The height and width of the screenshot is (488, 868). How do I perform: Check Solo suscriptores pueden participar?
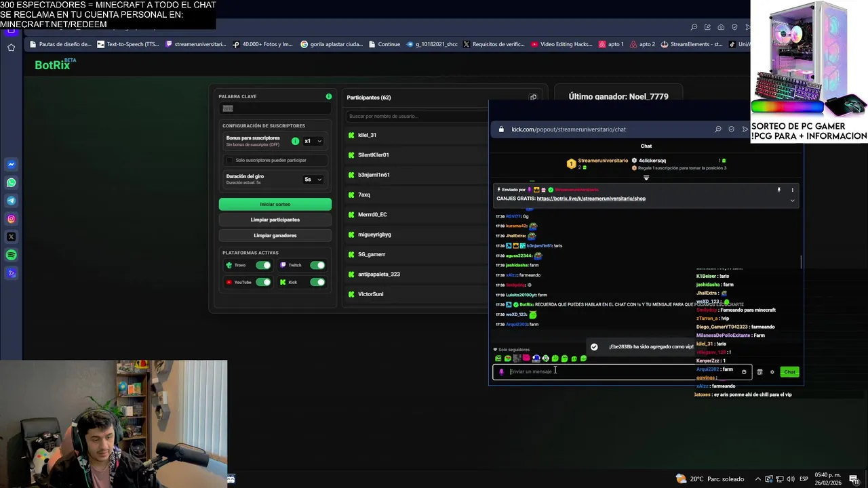click(x=229, y=161)
